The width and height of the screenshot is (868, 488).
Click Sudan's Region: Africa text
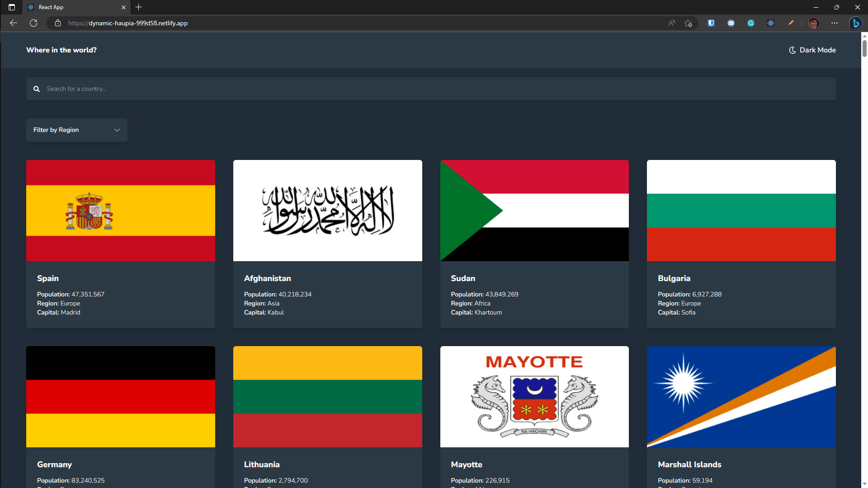(x=471, y=303)
